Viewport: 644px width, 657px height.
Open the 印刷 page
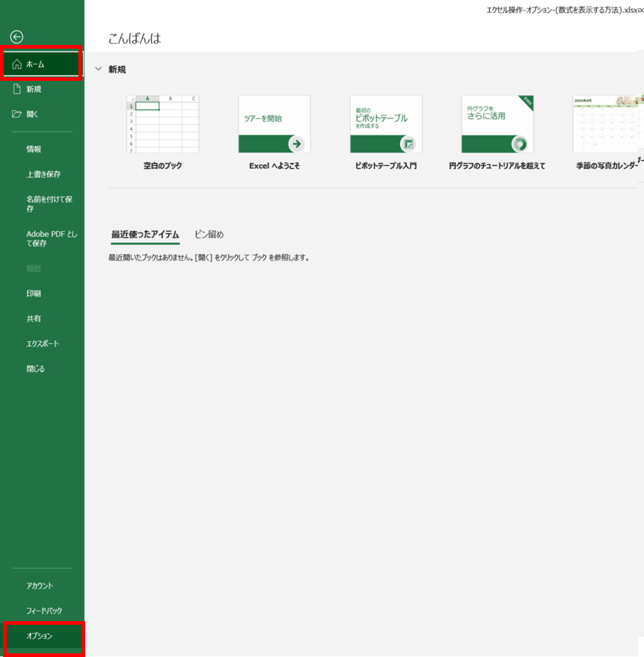click(34, 294)
